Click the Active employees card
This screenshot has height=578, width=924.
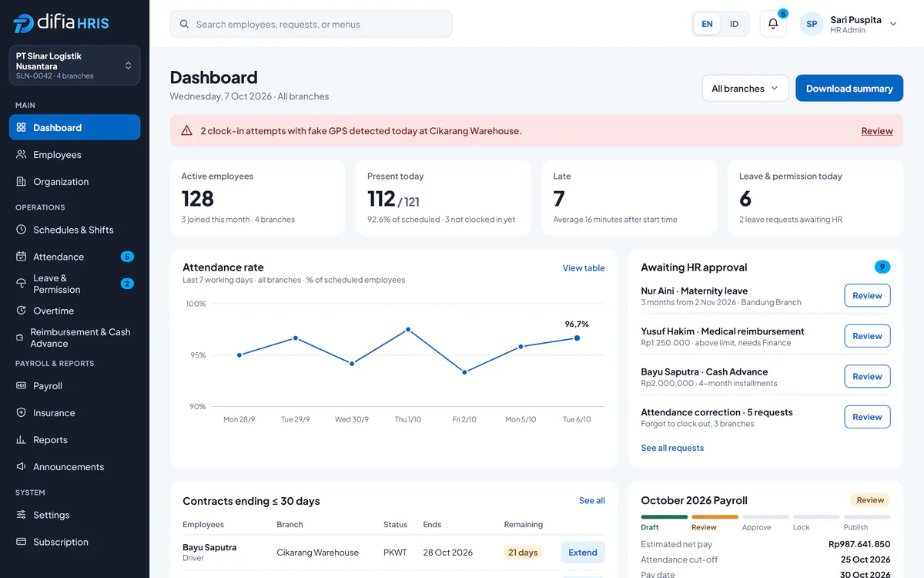[x=257, y=197]
